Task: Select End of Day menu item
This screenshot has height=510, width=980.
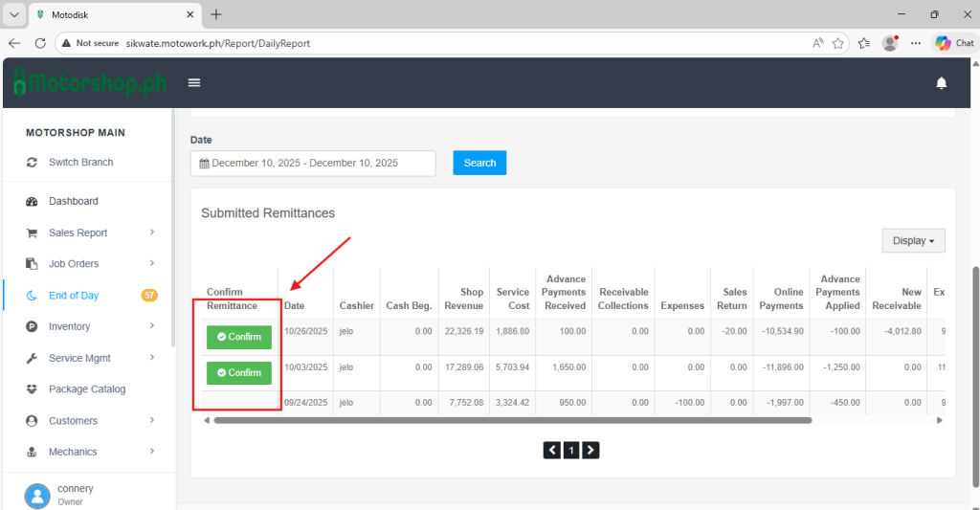Action: pos(74,296)
